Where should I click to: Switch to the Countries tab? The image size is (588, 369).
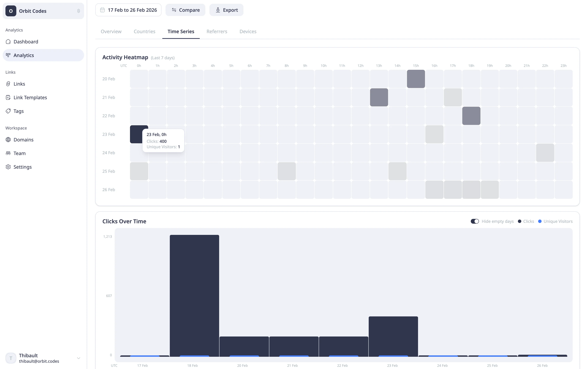tap(144, 31)
